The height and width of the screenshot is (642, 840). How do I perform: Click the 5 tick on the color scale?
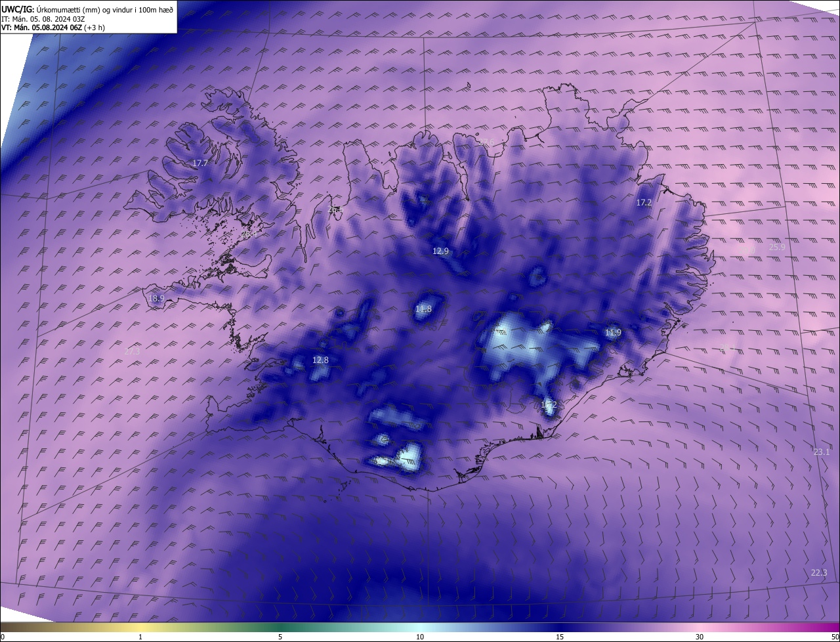click(x=280, y=637)
